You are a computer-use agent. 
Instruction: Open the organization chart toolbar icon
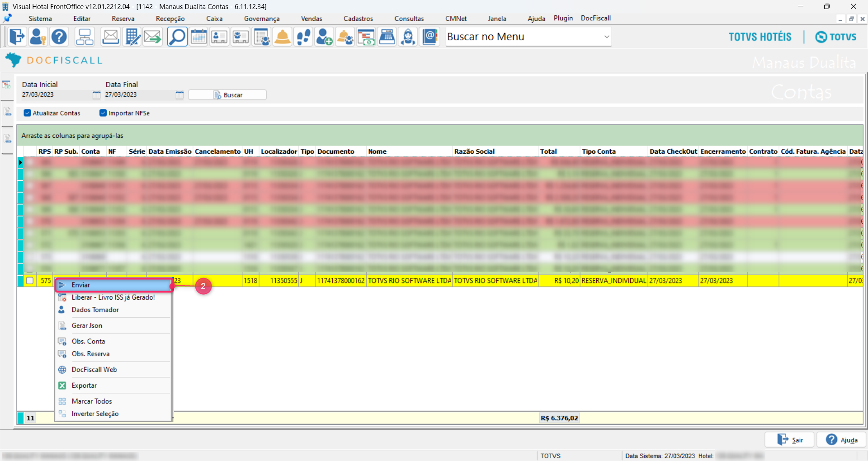coord(85,37)
